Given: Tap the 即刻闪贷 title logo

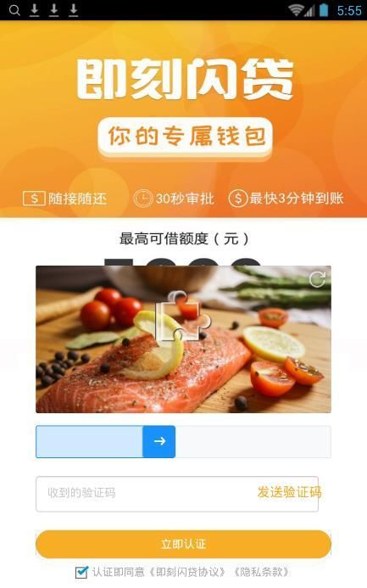Looking at the screenshot, I should click(x=185, y=80).
